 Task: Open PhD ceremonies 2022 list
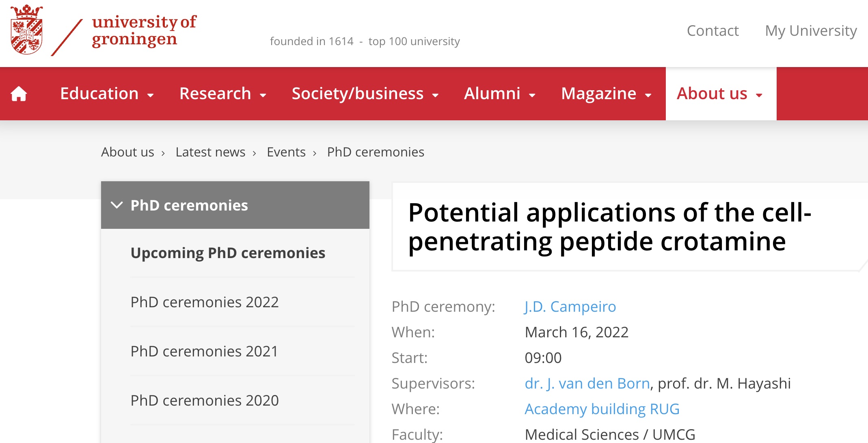(x=205, y=302)
